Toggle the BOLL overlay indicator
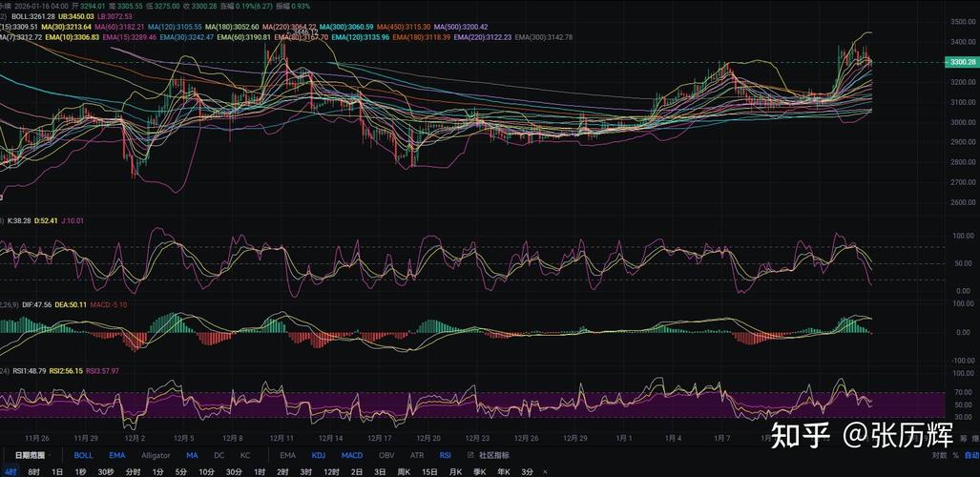980x477 pixels. (x=84, y=456)
